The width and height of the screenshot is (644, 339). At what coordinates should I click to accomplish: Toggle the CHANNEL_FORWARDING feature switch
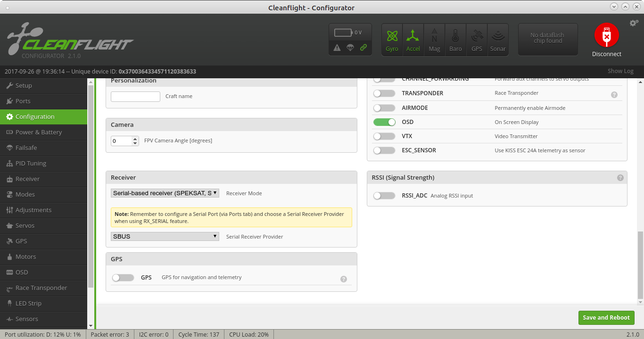tap(384, 80)
